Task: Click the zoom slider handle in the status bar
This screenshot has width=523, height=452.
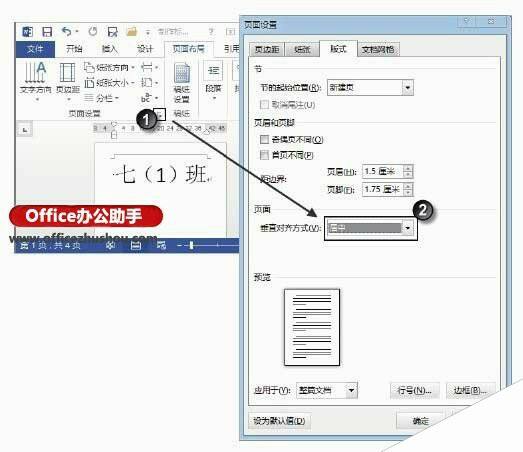Action: pos(191,246)
